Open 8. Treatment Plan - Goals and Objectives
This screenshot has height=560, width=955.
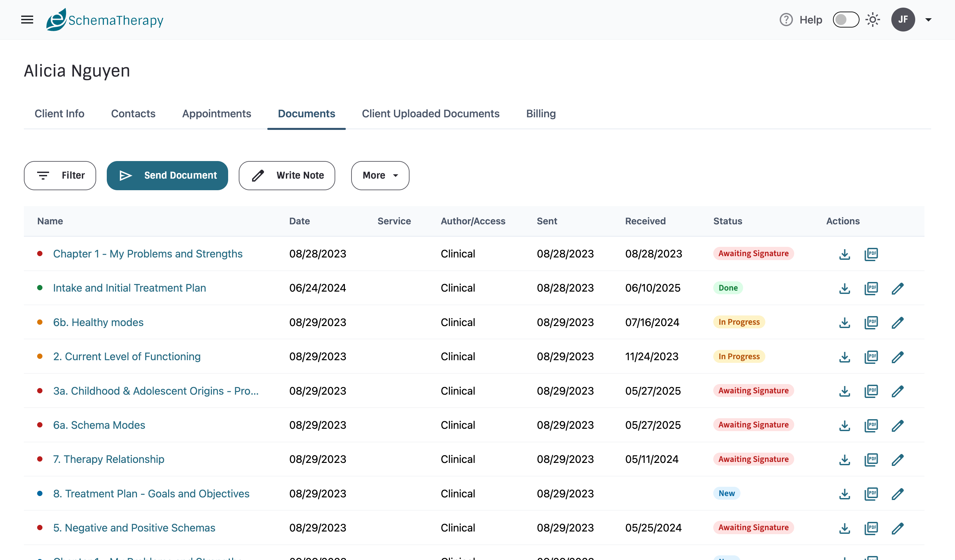151,493
